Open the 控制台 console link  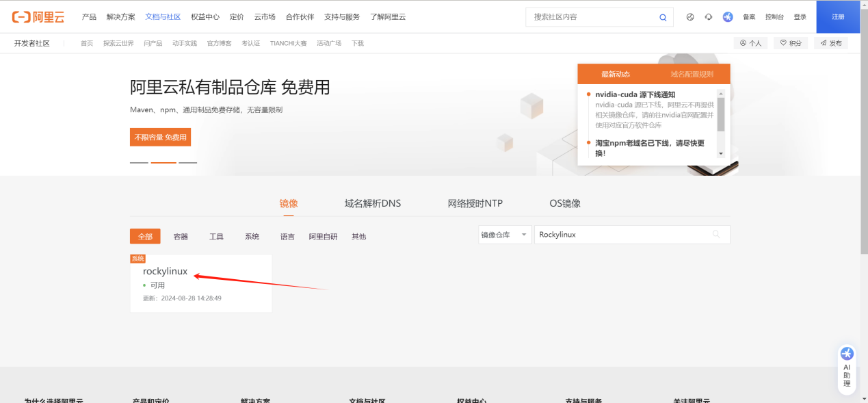click(775, 17)
